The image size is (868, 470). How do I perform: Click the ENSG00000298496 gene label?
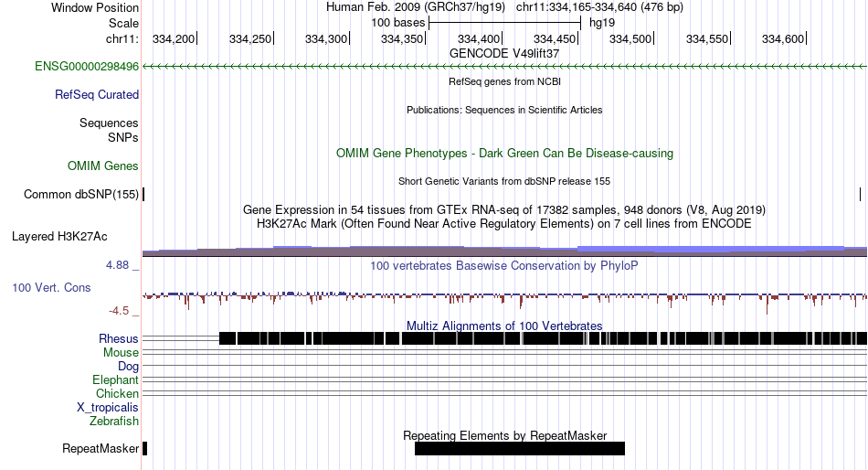click(x=87, y=67)
